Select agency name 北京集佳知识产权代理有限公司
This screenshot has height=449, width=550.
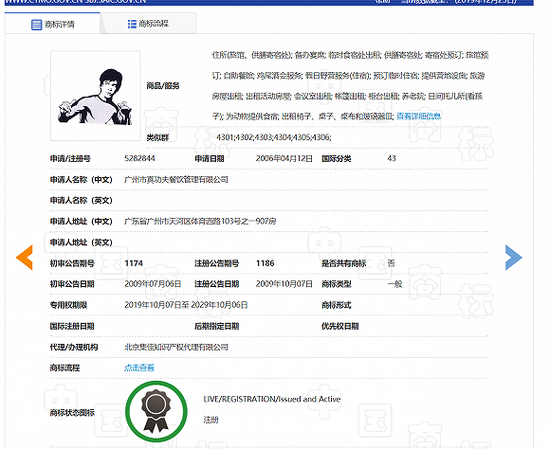pos(176,347)
